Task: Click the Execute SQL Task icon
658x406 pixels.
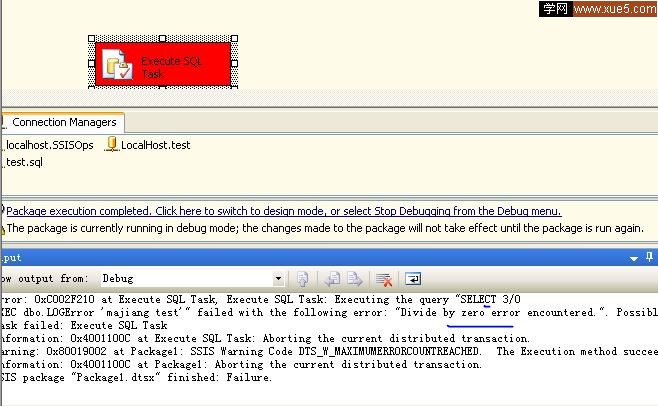Action: click(x=119, y=65)
